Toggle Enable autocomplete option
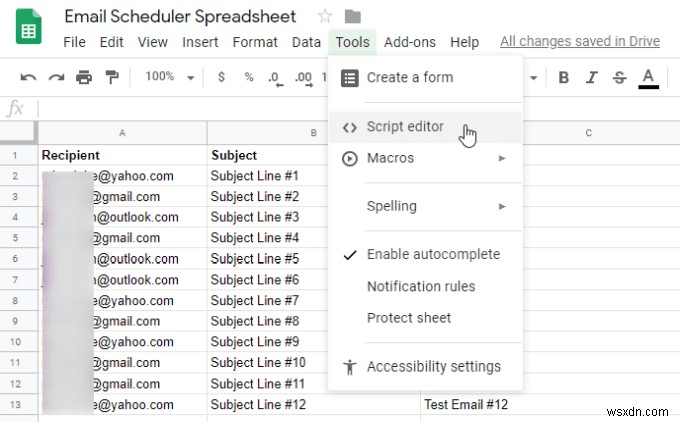 [x=432, y=254]
